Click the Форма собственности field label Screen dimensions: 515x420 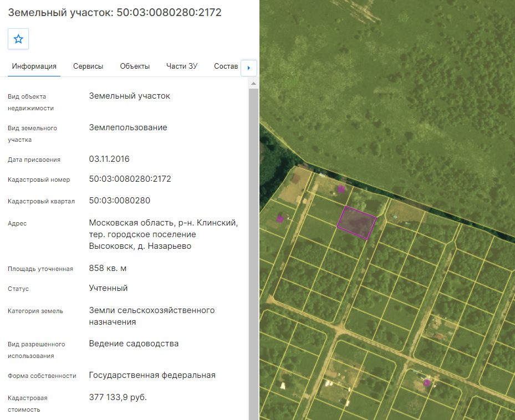click(x=42, y=376)
